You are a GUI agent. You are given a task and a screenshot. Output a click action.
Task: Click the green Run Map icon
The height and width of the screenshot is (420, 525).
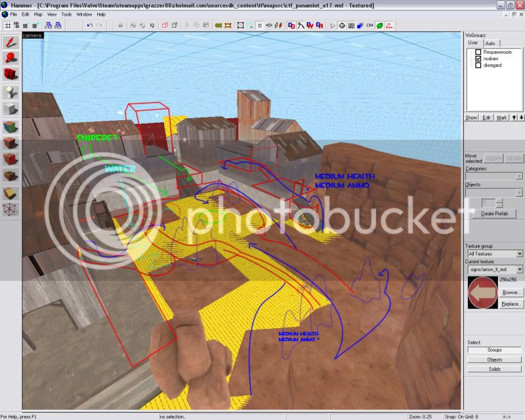point(379,26)
